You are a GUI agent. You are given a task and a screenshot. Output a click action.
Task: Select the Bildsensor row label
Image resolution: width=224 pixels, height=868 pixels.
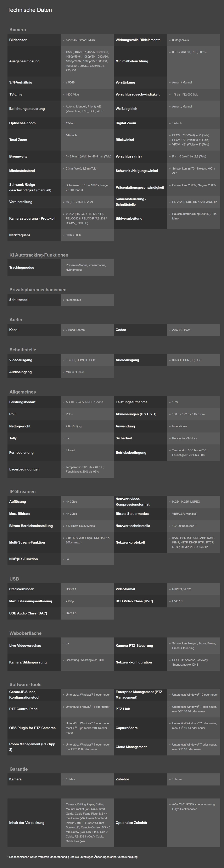[x=18, y=40]
